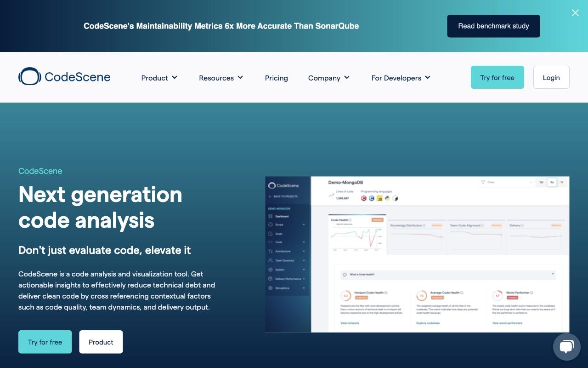Click the white Product button in hero
Image resolution: width=588 pixels, height=368 pixels.
[x=101, y=342]
